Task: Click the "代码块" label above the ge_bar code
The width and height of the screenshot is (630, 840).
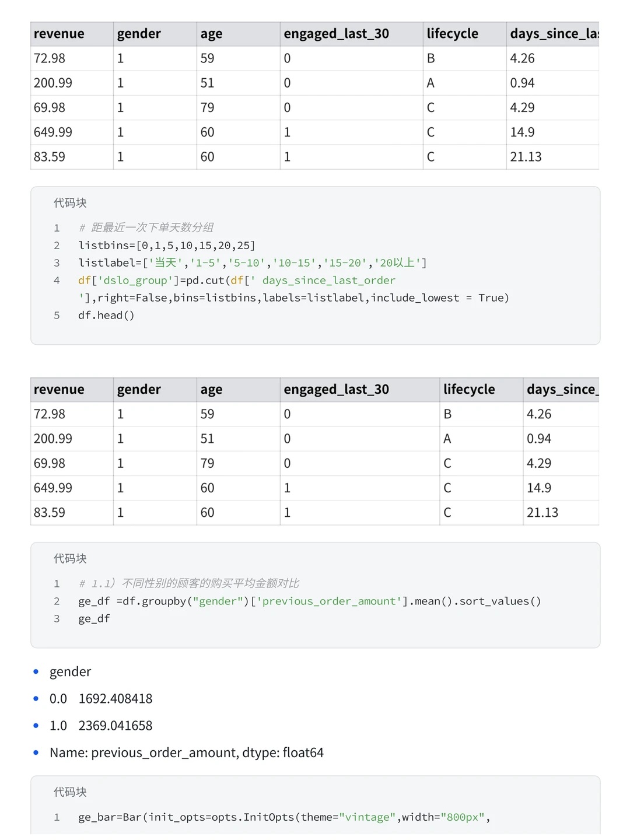Action: pyautogui.click(x=70, y=792)
